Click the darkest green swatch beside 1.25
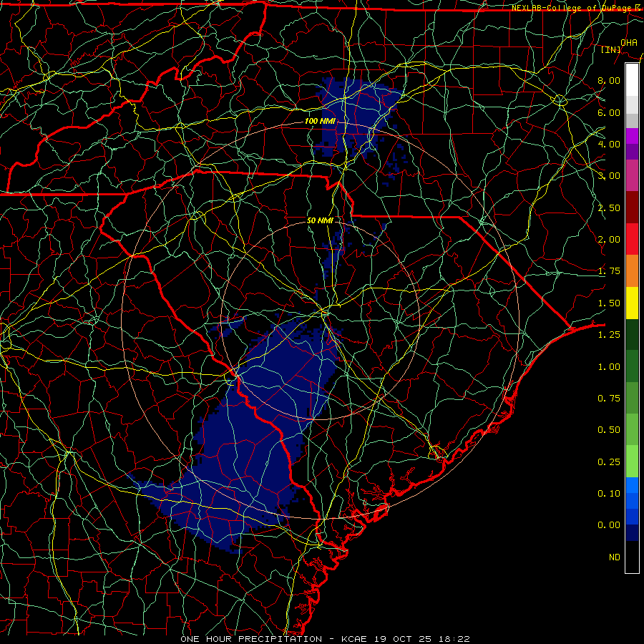Viewport: 644px width, 644px height. 632,334
